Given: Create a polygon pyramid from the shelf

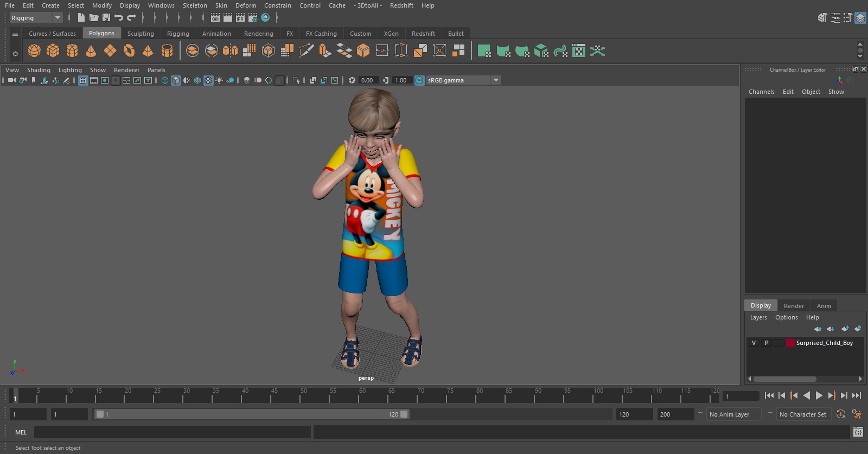Looking at the screenshot, I should pyautogui.click(x=148, y=51).
